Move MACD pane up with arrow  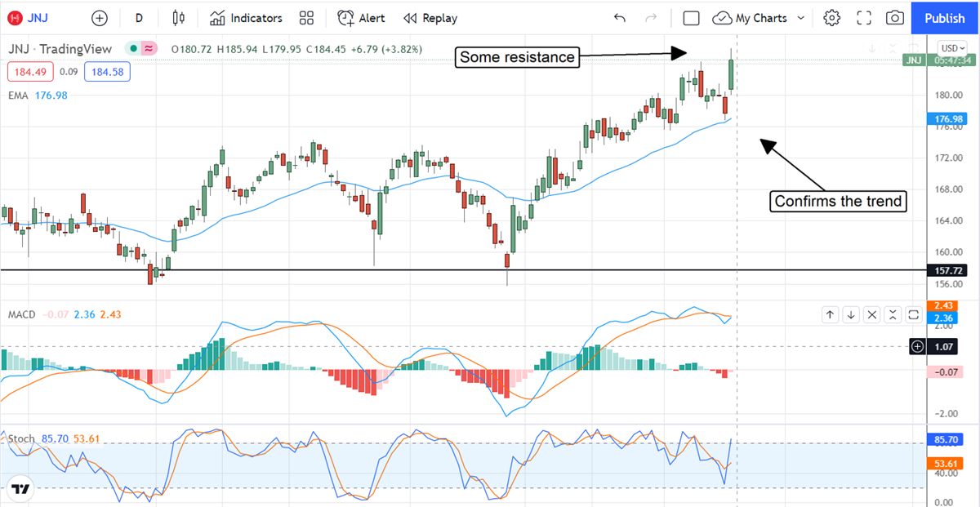click(x=830, y=314)
